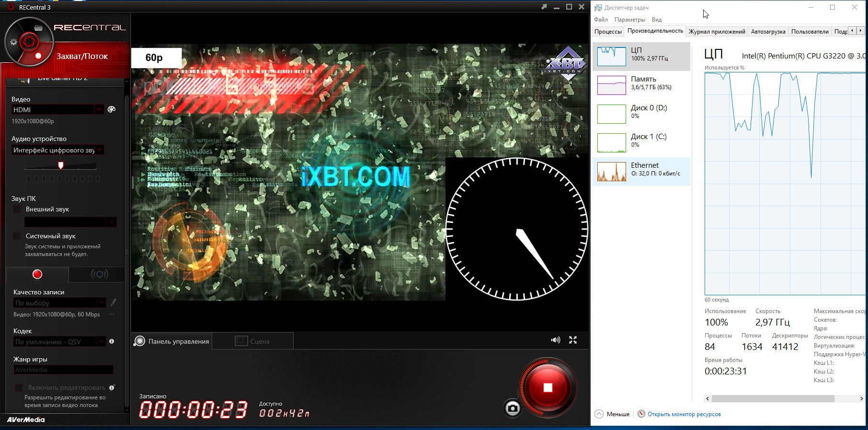This screenshot has width=868, height=430.
Task: Click the RECentral 3 title bar app icon
Action: click(x=11, y=7)
